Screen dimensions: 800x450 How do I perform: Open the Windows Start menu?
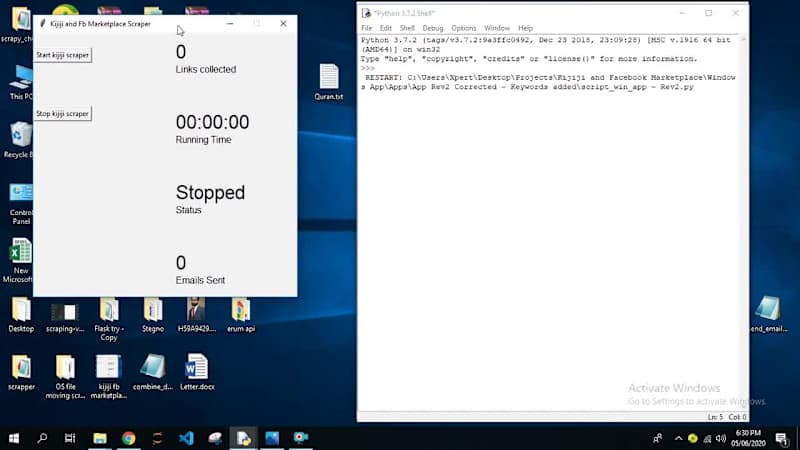pos(14,438)
